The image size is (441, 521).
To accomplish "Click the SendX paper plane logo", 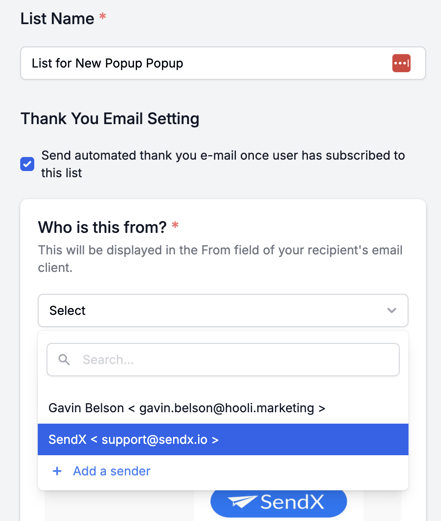I will point(242,501).
